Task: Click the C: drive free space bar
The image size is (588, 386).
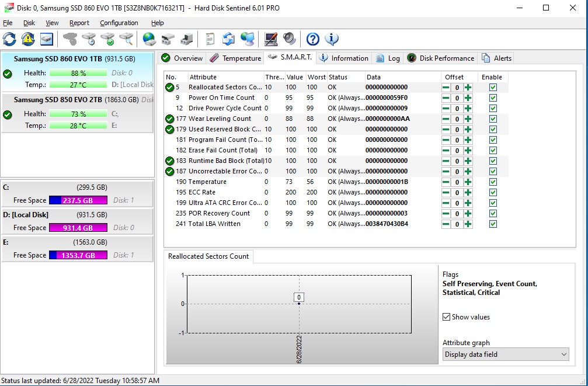Action: tap(78, 200)
